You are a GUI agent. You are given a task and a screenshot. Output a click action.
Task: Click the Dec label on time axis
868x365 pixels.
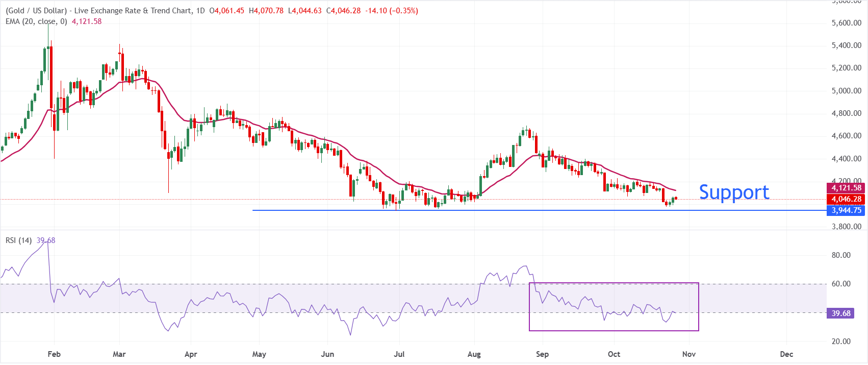[786, 354]
